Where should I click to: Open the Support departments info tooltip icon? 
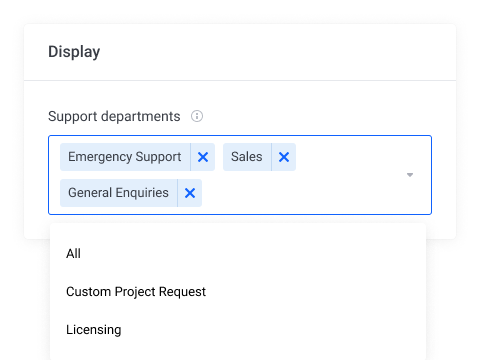coord(197,116)
